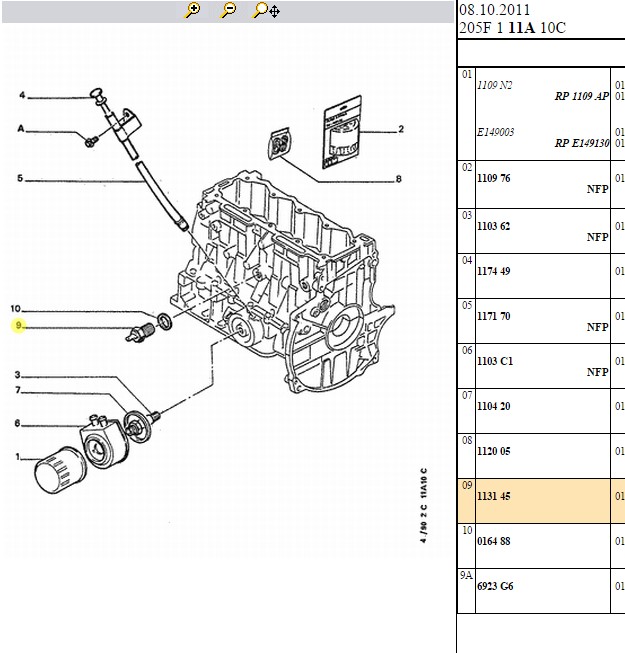Click the engine block drawing
This screenshot has width=625, height=653.
283,281
